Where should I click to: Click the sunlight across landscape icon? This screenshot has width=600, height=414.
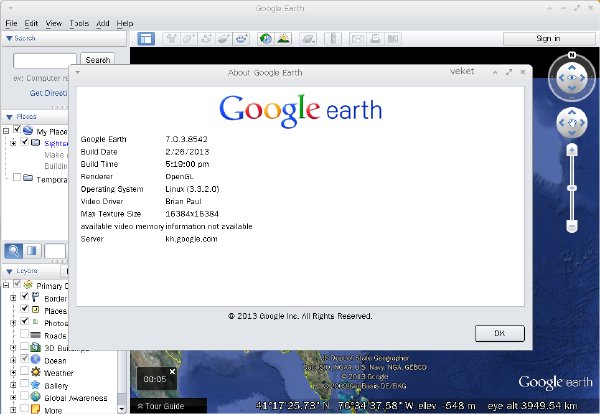point(283,39)
